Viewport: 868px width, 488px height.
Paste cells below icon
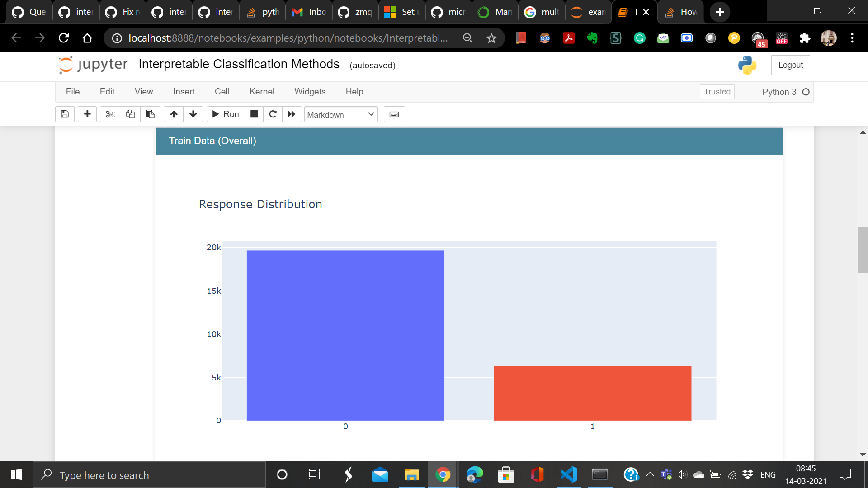(150, 114)
